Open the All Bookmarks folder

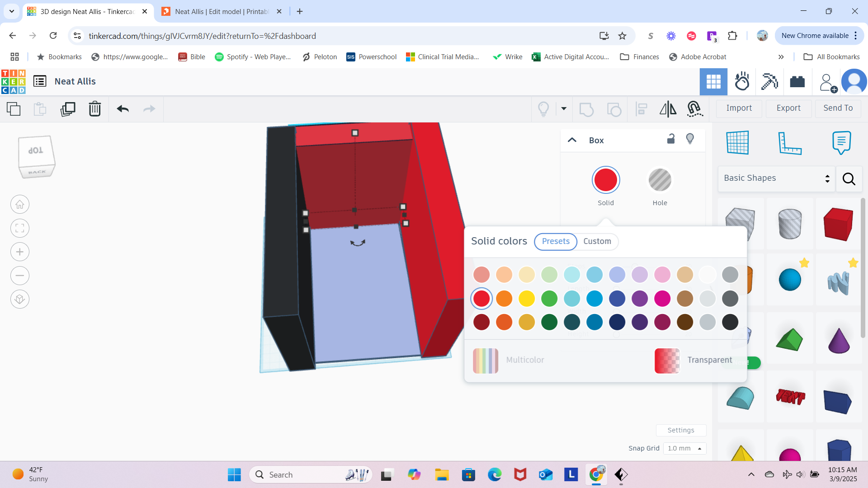[x=831, y=57]
